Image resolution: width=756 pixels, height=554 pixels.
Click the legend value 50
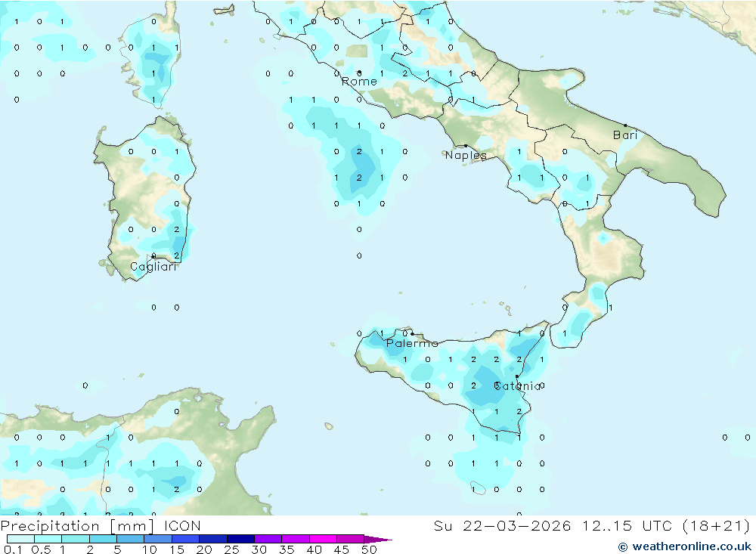[370, 549]
